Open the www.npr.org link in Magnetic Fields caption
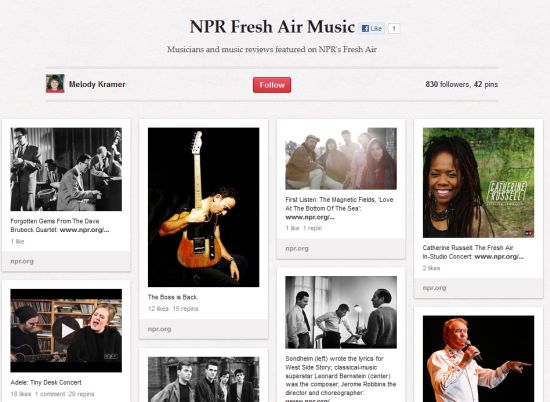This screenshot has width=550, height=402. click(x=310, y=217)
